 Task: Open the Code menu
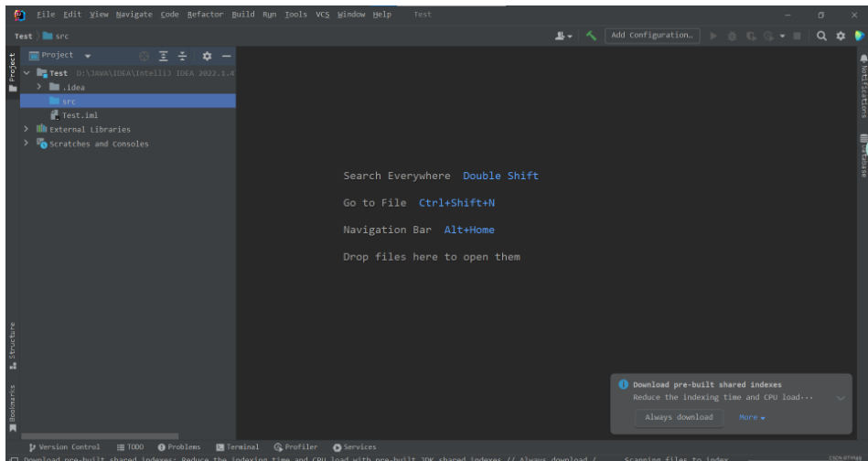click(x=169, y=15)
